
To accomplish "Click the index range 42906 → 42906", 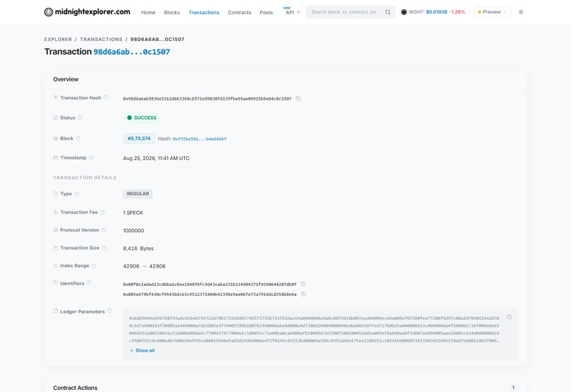I will coord(145,266).
